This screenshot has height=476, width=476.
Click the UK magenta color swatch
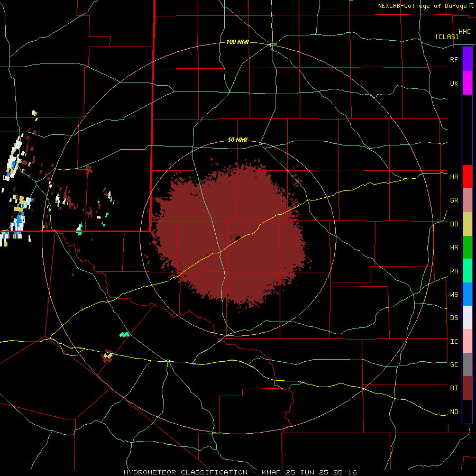467,83
